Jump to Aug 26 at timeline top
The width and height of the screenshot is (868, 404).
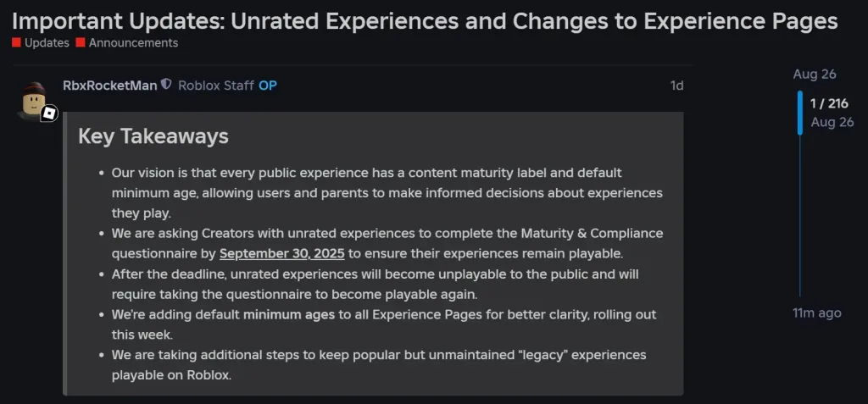pos(815,75)
